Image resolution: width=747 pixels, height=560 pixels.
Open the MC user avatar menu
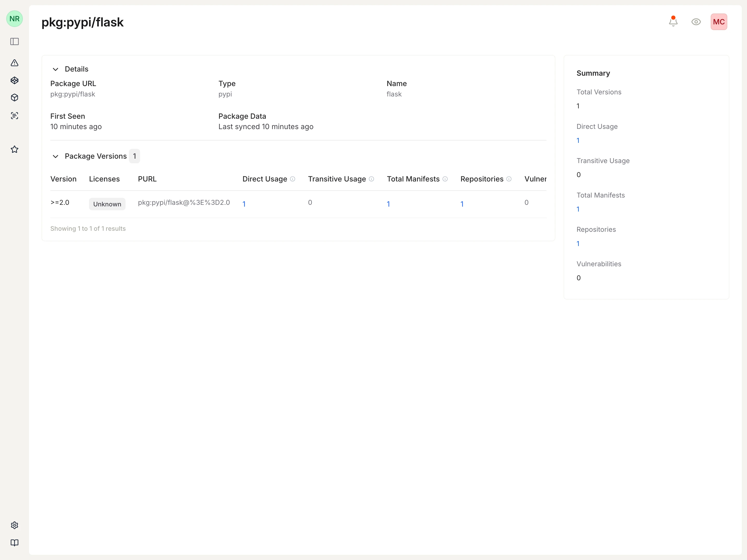(719, 22)
